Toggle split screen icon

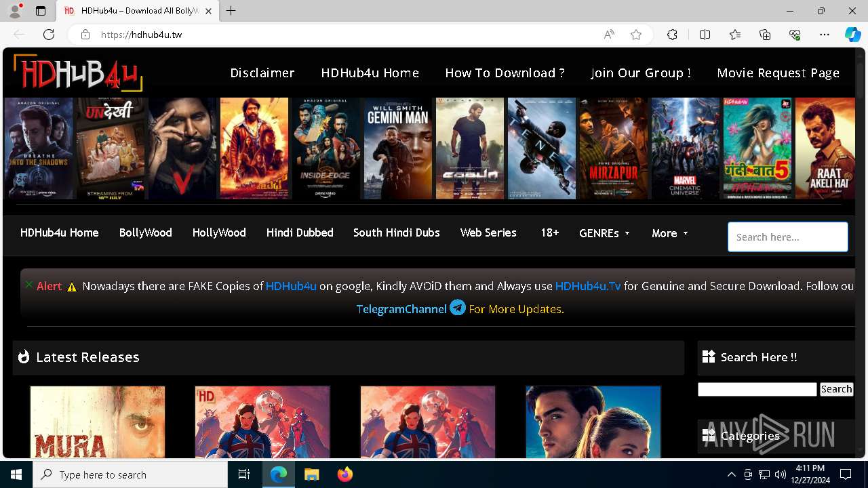click(x=705, y=35)
